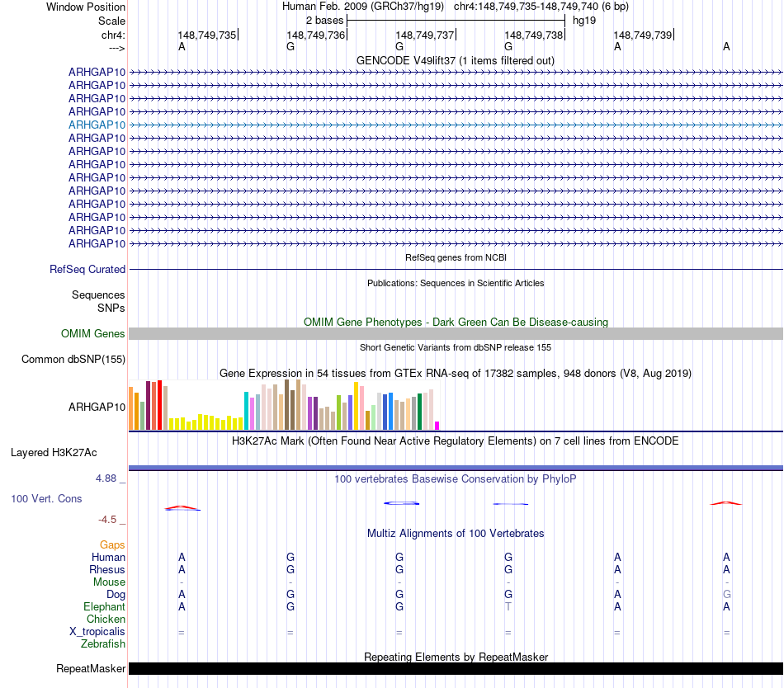784x688 pixels.
Task: Select the Elephant alignment row label
Action: coord(104,606)
